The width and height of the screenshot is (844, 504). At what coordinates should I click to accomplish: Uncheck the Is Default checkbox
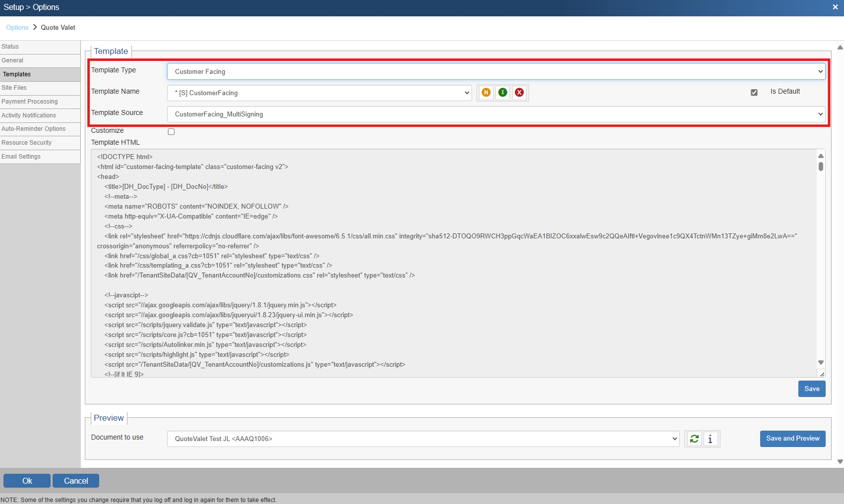754,92
